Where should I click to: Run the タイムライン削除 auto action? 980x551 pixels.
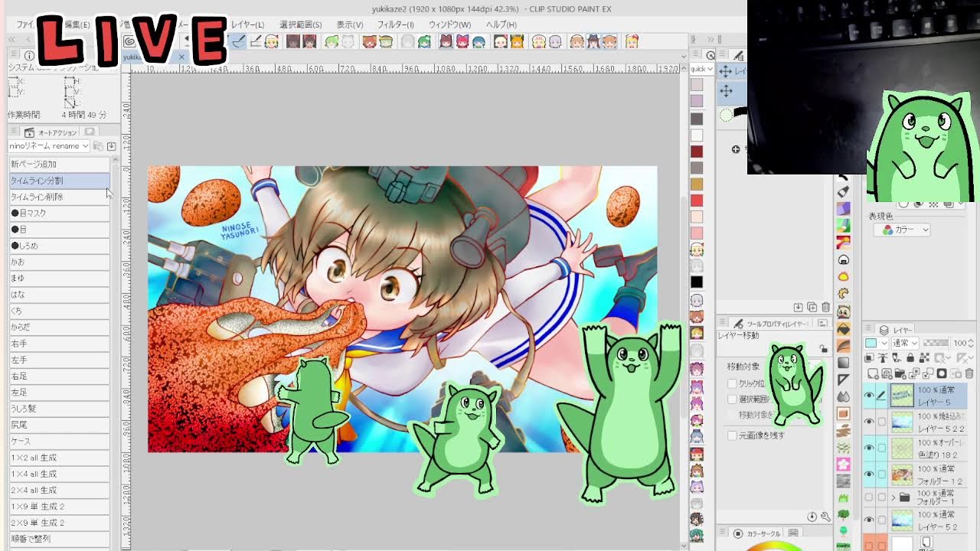coord(59,197)
